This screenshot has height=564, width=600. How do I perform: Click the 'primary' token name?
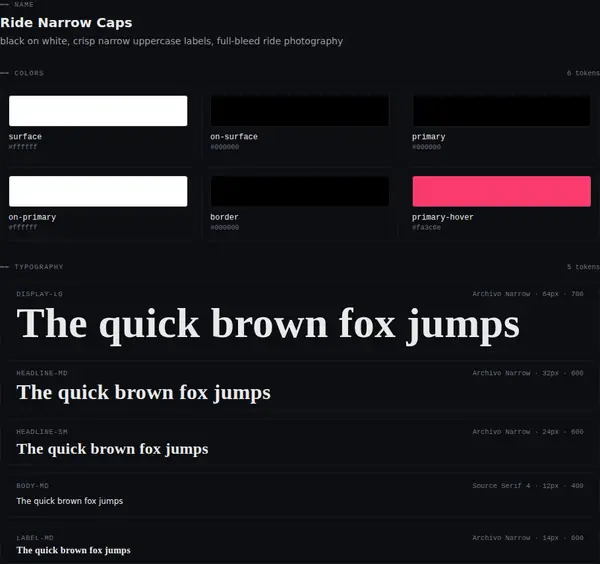[x=429, y=137]
